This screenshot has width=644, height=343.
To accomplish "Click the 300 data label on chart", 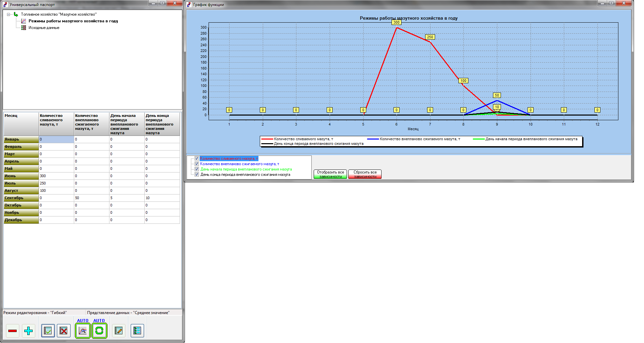I will click(x=397, y=22).
